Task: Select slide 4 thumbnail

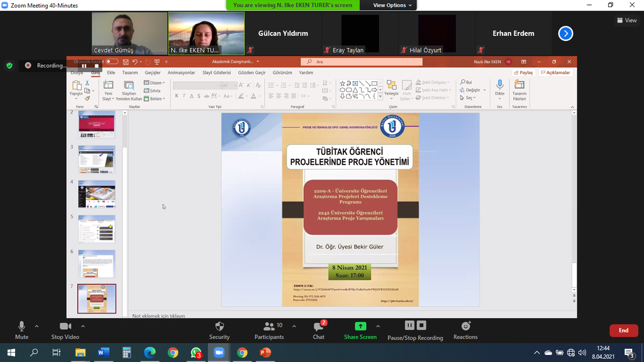Action: 96,194
